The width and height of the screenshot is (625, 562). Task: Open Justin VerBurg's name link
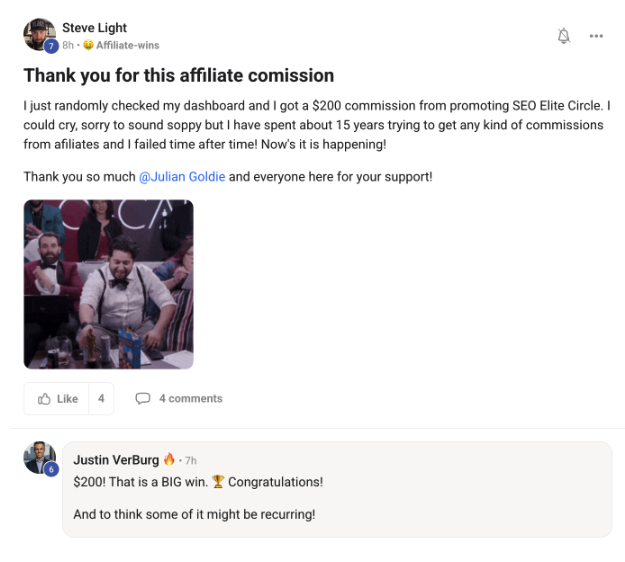tap(116, 460)
